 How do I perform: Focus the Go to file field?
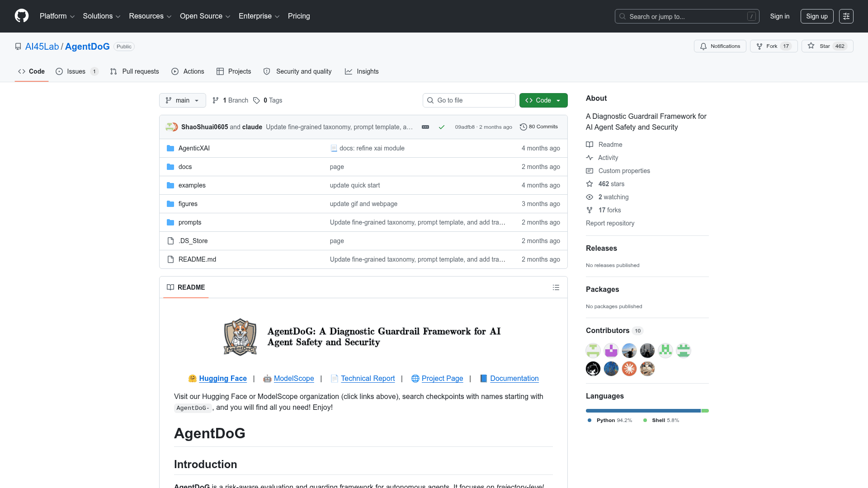click(x=469, y=100)
